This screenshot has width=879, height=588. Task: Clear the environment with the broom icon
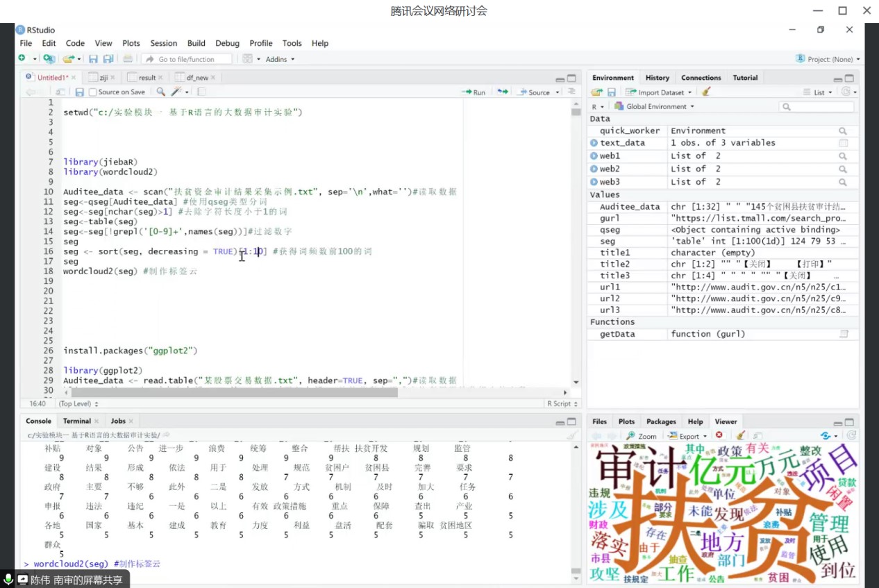coord(706,92)
